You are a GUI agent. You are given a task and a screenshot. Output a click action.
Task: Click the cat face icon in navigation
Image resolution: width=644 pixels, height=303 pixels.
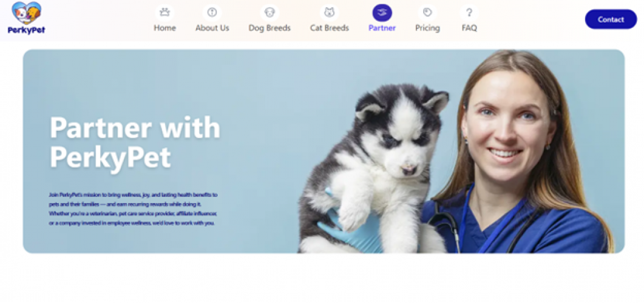[x=330, y=13]
